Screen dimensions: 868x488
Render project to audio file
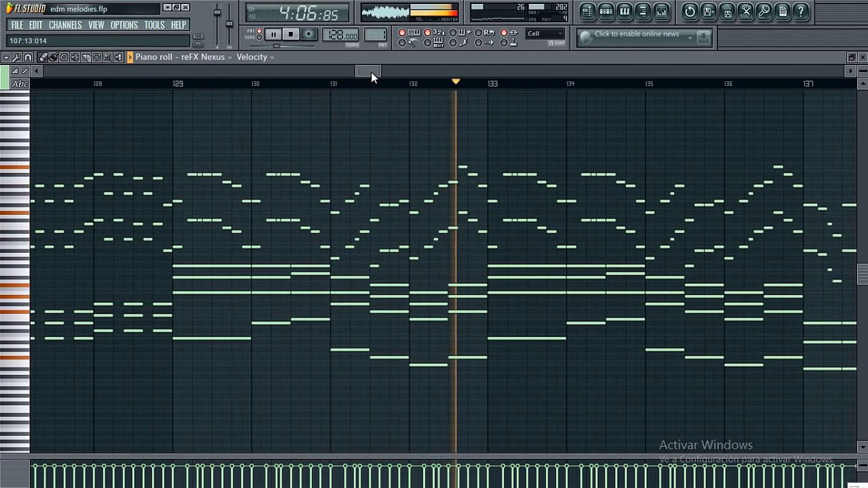[727, 12]
